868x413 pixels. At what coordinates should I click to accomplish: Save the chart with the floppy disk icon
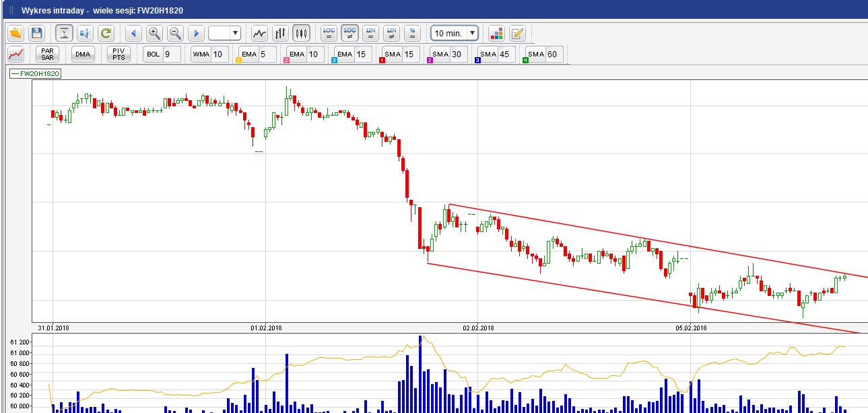pyautogui.click(x=36, y=33)
